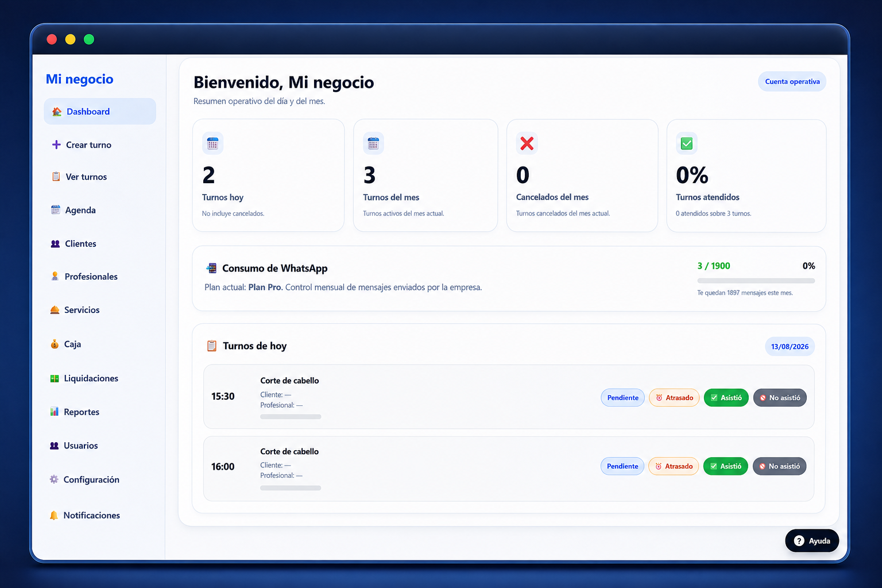Screen dimensions: 882x588
Task: Click the money bag icon beside Caja
Action: 55,344
